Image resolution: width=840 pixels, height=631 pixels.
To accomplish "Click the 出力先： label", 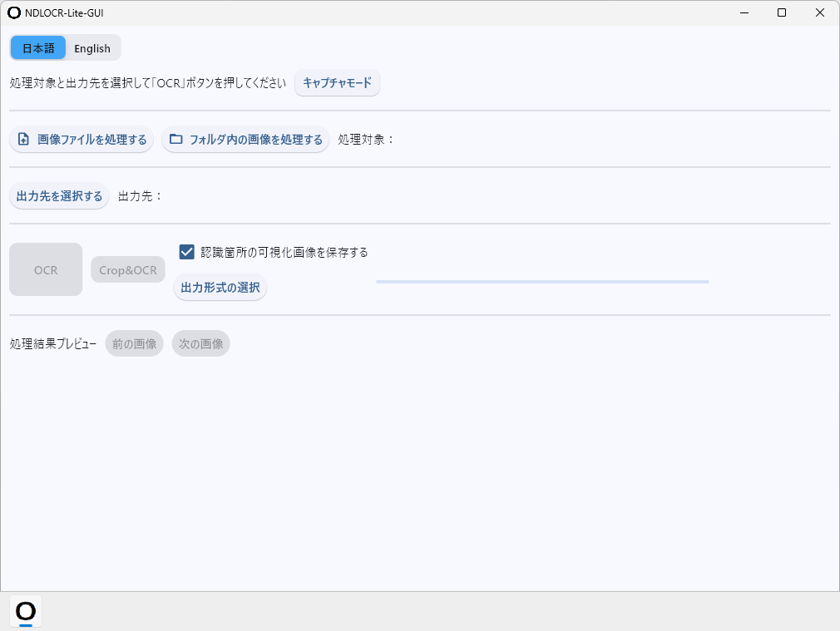I will [141, 196].
